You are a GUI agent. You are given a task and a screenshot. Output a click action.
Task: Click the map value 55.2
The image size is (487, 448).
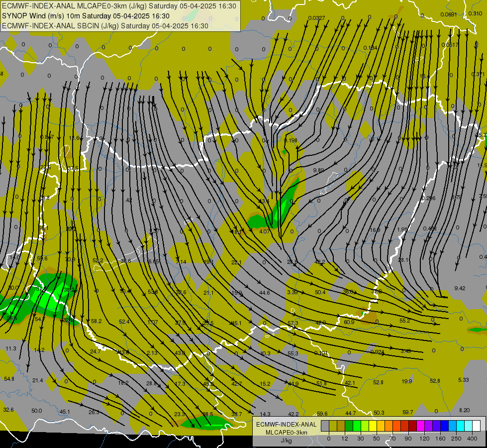(x=405, y=321)
